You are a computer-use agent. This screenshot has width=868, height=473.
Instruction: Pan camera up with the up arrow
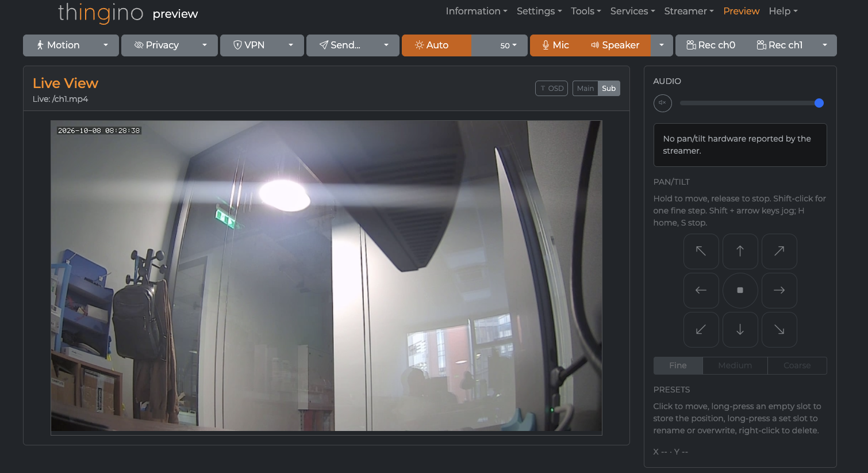point(740,251)
